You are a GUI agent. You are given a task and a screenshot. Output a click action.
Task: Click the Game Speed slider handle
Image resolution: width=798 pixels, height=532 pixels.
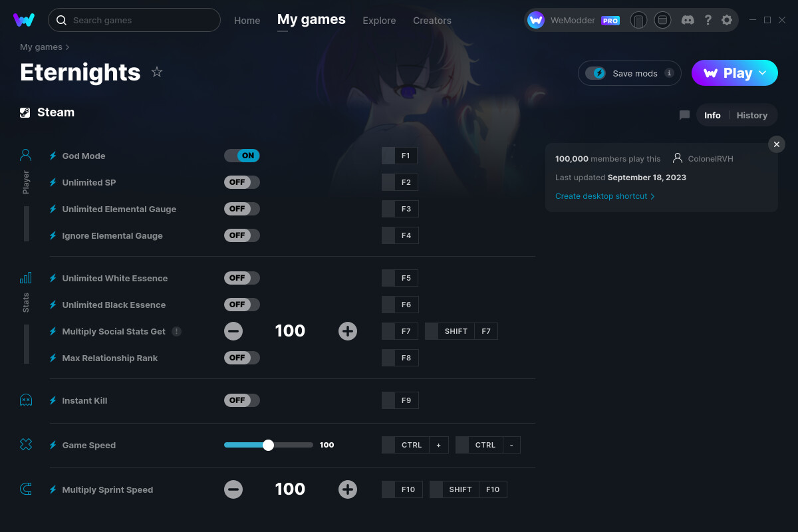pyautogui.click(x=268, y=445)
